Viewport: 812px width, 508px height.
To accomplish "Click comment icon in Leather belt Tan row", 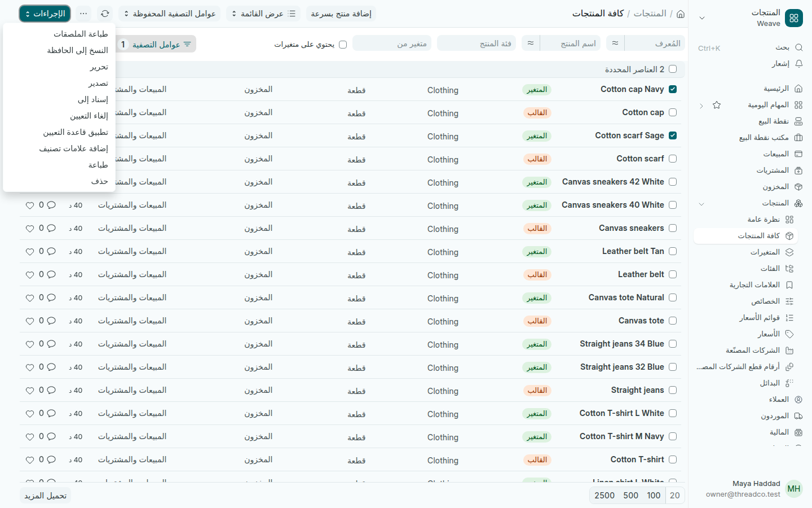I will 51,252.
